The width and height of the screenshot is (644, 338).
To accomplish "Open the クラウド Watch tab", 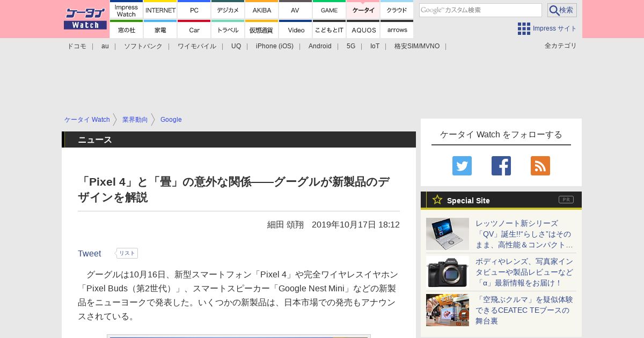I will [397, 10].
